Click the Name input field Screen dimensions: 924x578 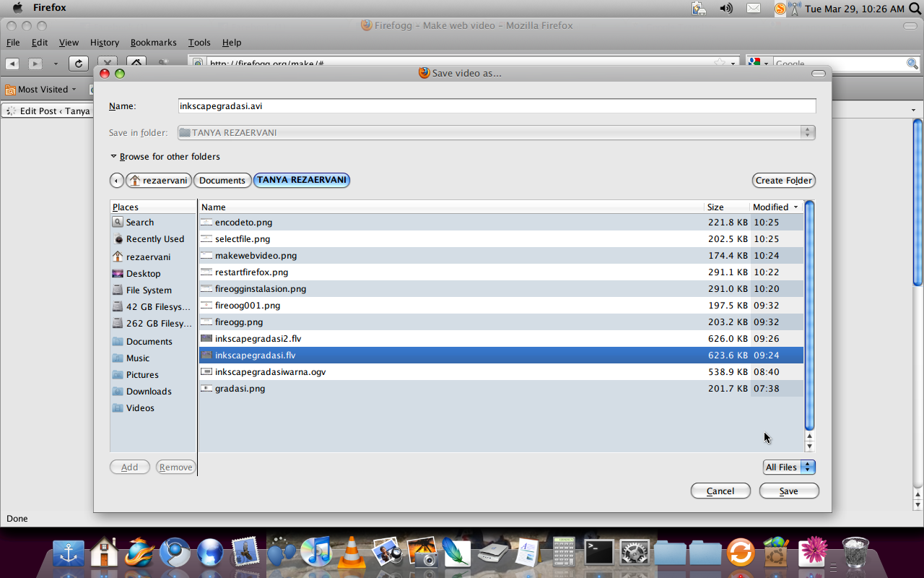(x=497, y=105)
